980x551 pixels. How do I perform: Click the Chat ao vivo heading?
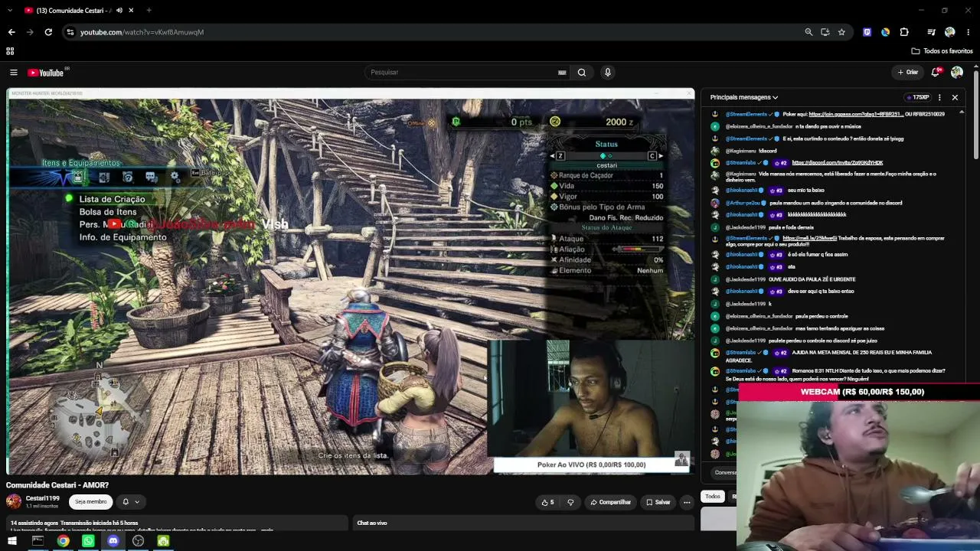coord(372,523)
